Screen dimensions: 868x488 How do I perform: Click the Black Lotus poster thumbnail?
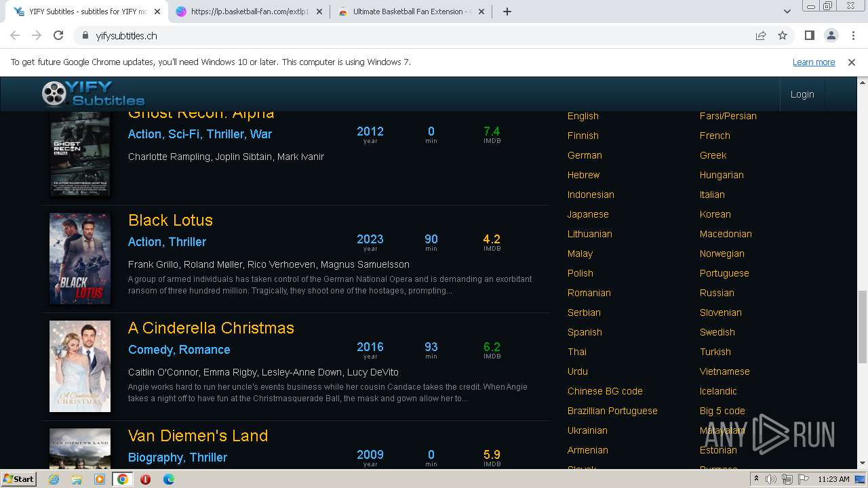click(80, 258)
